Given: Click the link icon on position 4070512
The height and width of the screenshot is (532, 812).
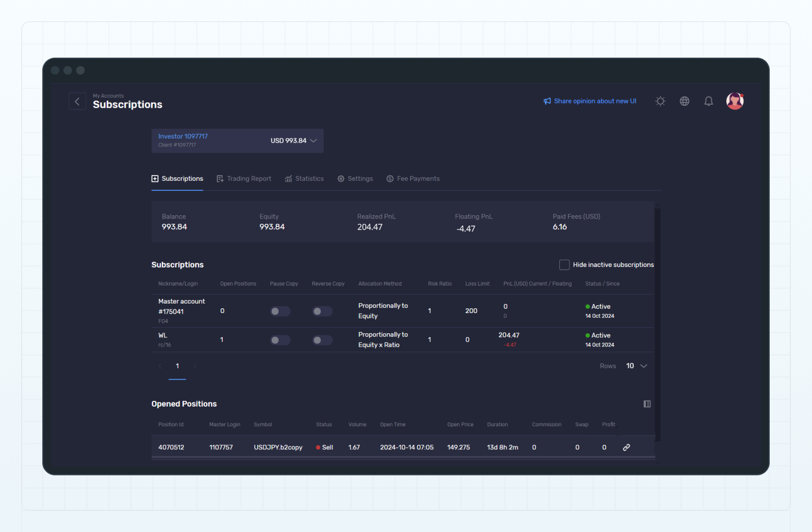Looking at the screenshot, I should (x=626, y=447).
